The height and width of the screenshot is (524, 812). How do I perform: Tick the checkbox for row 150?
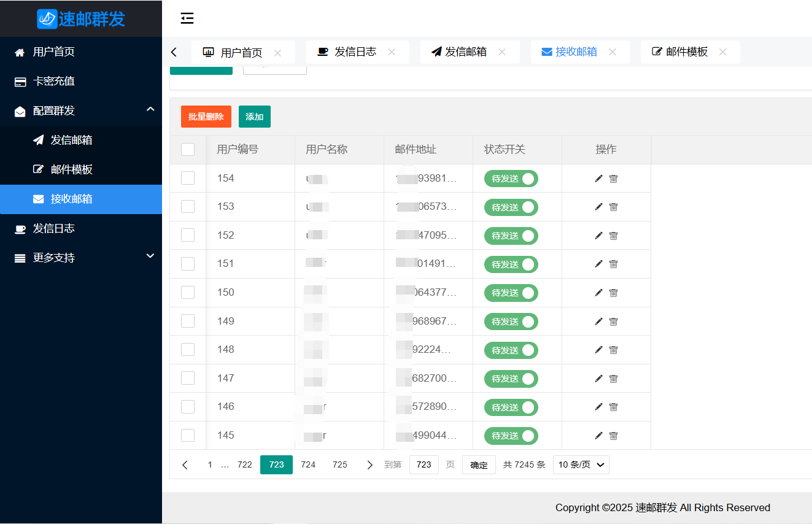[187, 292]
